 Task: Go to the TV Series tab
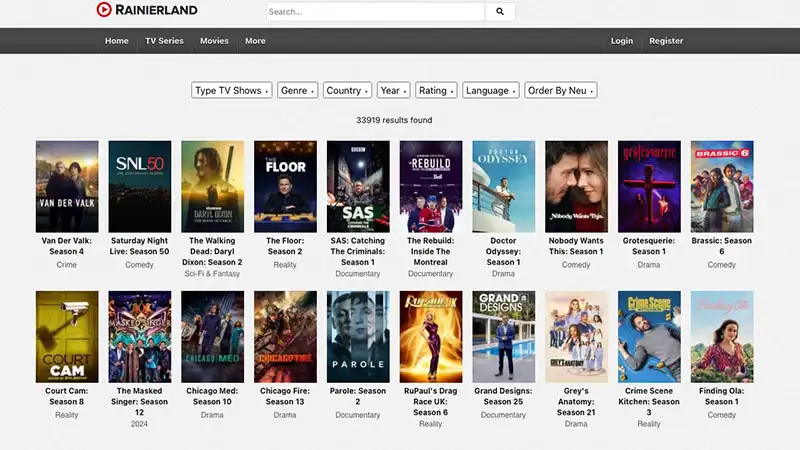[164, 41]
